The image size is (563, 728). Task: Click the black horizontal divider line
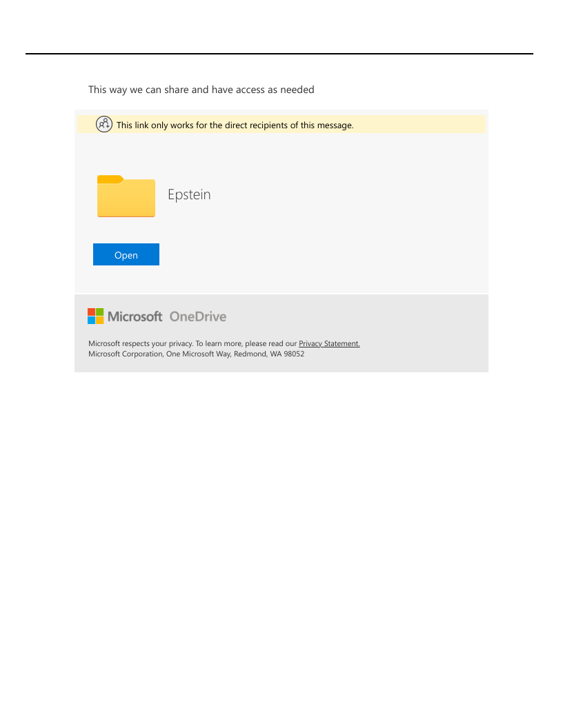[x=279, y=53]
